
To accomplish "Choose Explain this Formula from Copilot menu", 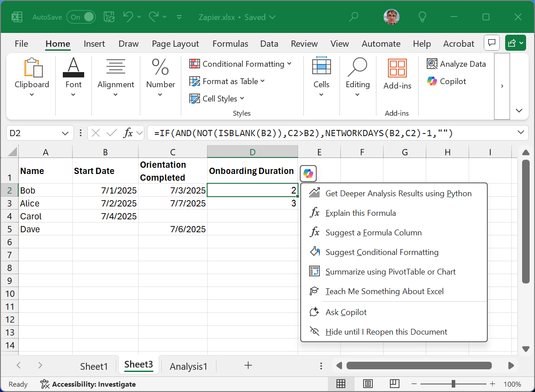I will pos(360,213).
